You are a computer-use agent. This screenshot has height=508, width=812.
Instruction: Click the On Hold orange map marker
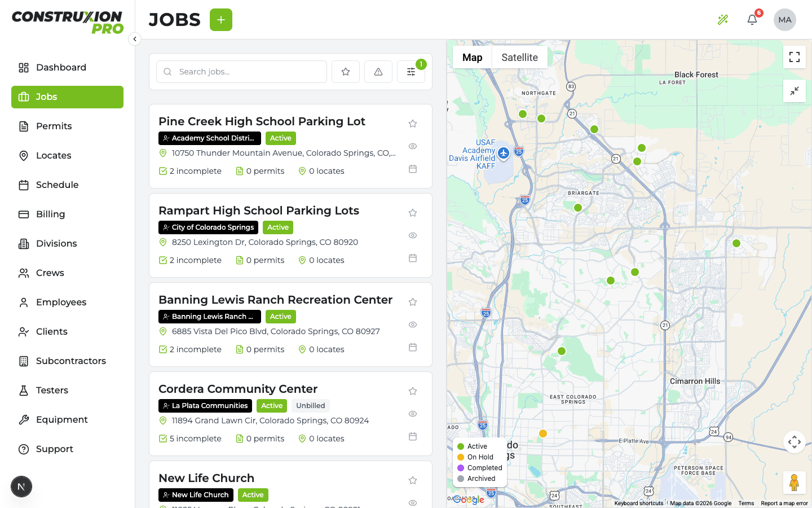pyautogui.click(x=543, y=433)
